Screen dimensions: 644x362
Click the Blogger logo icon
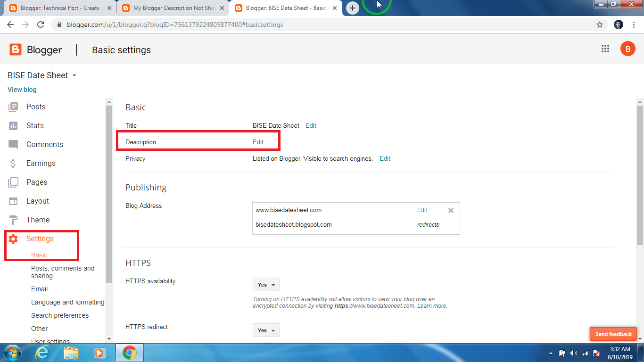click(x=16, y=50)
